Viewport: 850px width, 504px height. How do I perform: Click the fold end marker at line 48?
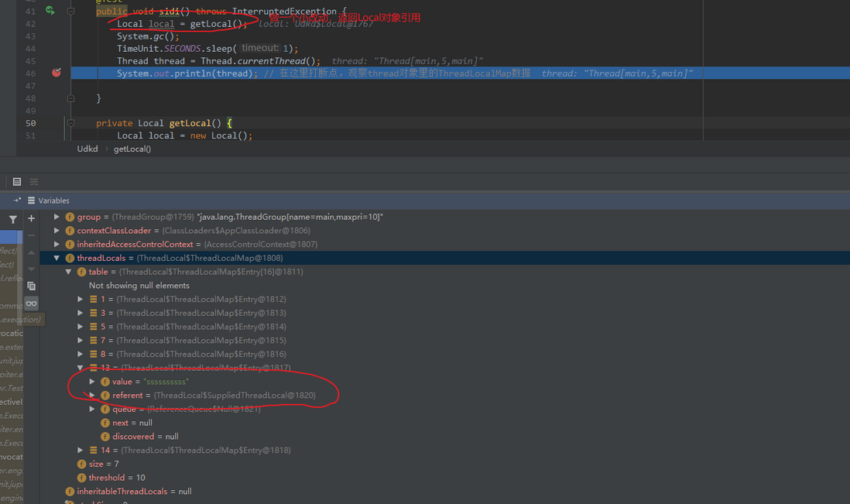point(70,98)
